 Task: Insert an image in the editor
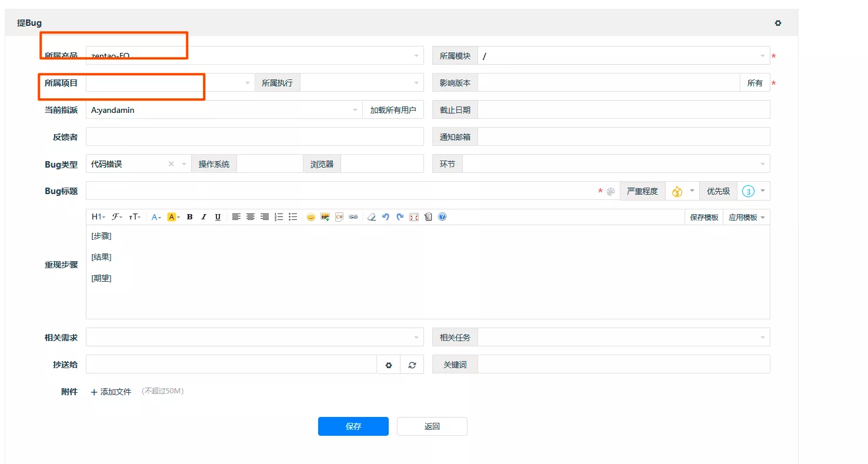[x=325, y=217]
